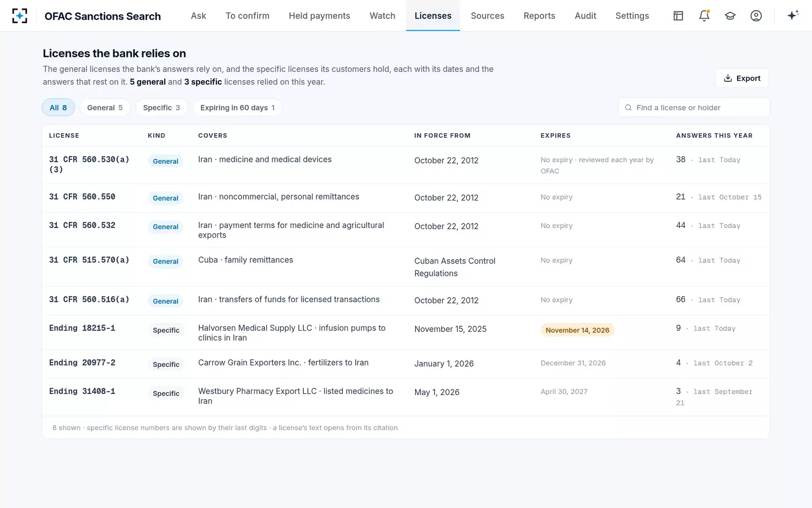Viewport: 812px width, 508px height.
Task: Open citation 31 CFR 560.532
Action: (82, 225)
